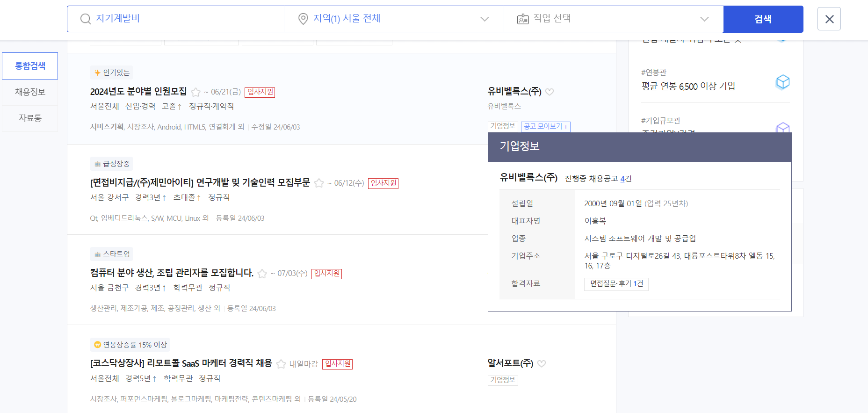Apply via 입사지원 for 제민아이티 posting

pos(383,183)
